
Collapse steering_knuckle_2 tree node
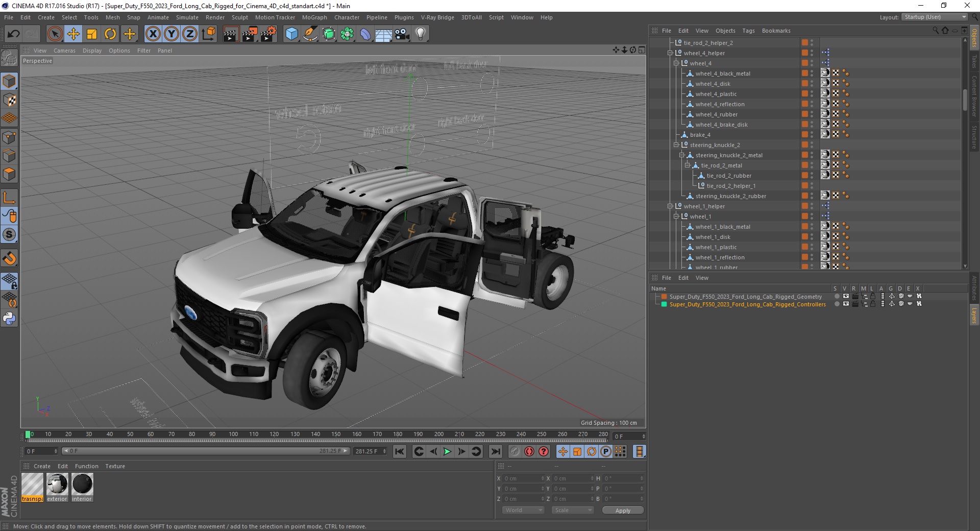676,145
